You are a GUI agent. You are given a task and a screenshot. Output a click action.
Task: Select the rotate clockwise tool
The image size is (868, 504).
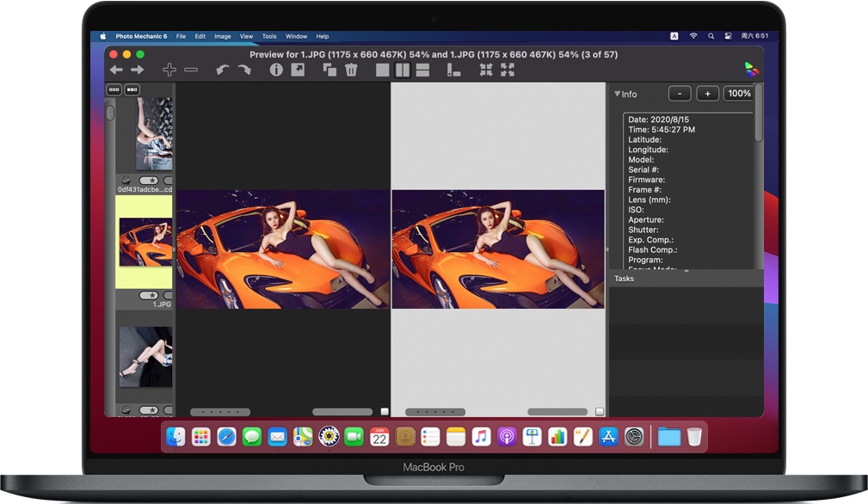coord(243,69)
